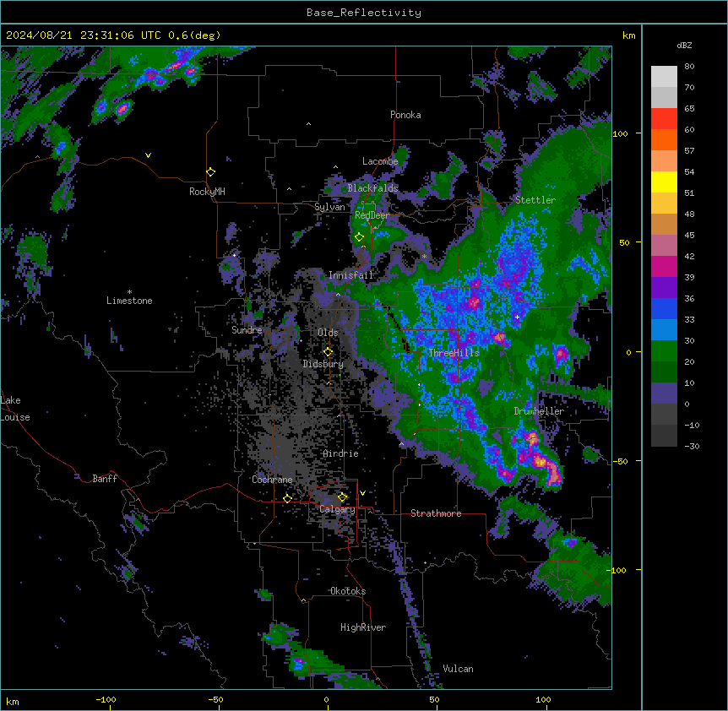Click the white plus marker northeast of ThreeHills
728x711 pixels.
pyautogui.click(x=517, y=317)
